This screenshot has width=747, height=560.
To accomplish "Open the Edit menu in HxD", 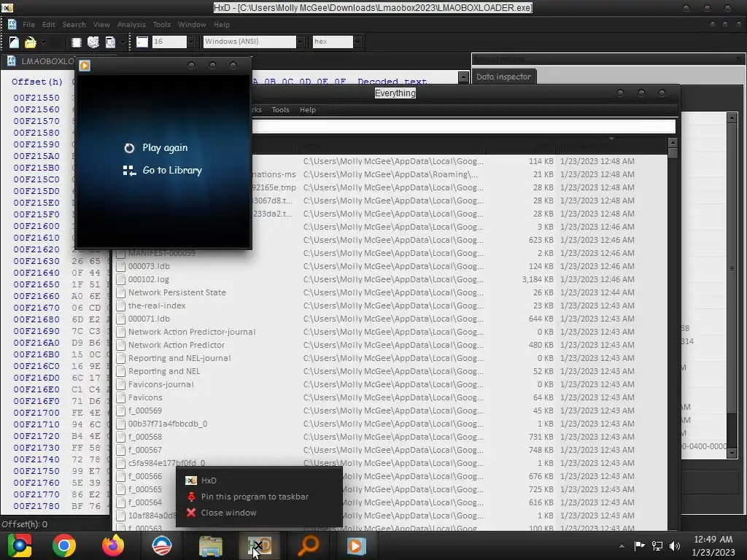I will [x=49, y=24].
